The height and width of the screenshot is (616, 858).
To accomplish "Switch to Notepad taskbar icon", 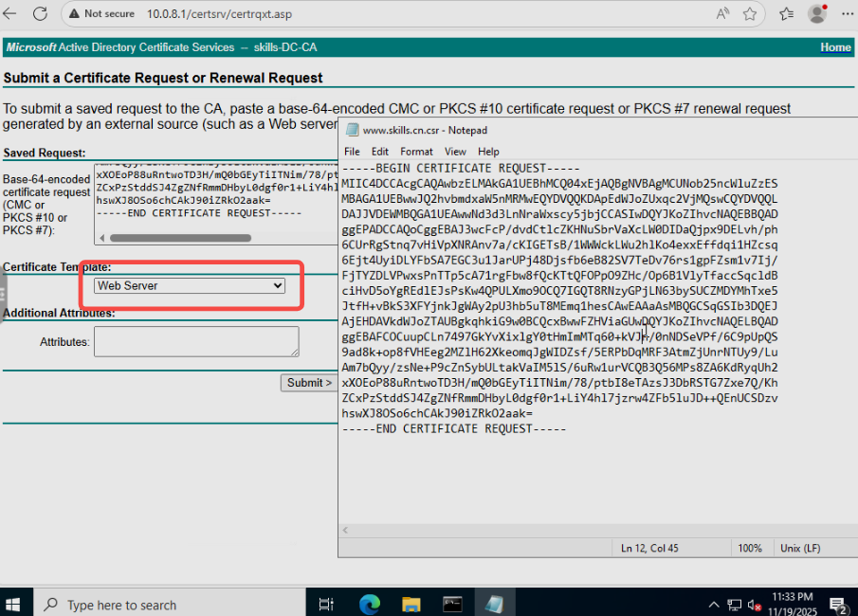I will tap(494, 604).
